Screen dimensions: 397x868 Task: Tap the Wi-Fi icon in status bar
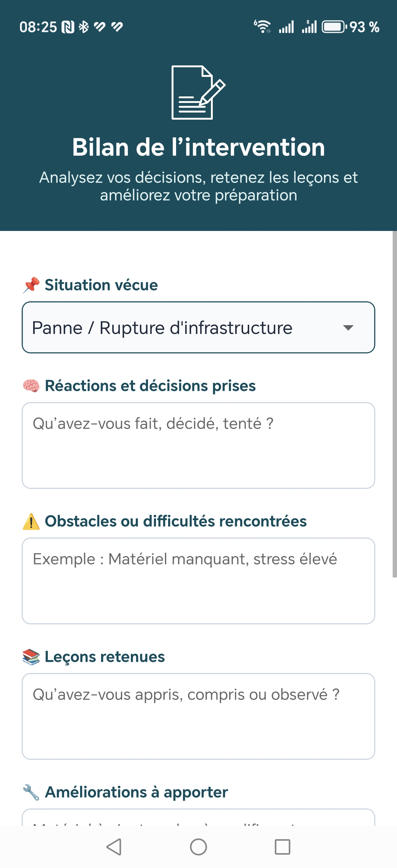262,27
